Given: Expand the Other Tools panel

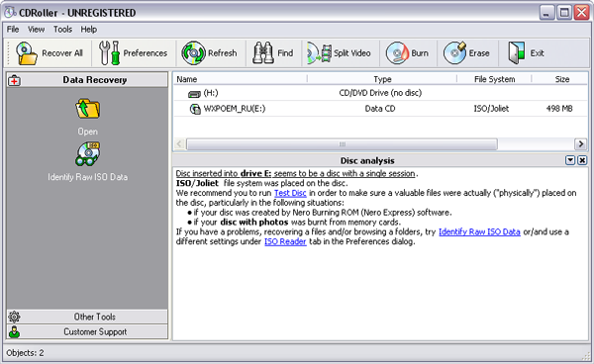Looking at the screenshot, I should [87, 317].
